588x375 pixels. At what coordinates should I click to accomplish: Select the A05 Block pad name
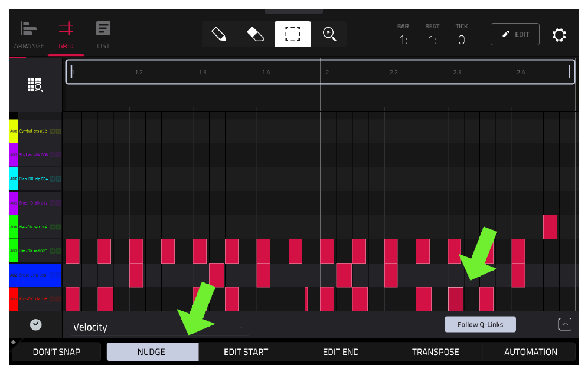[34, 203]
